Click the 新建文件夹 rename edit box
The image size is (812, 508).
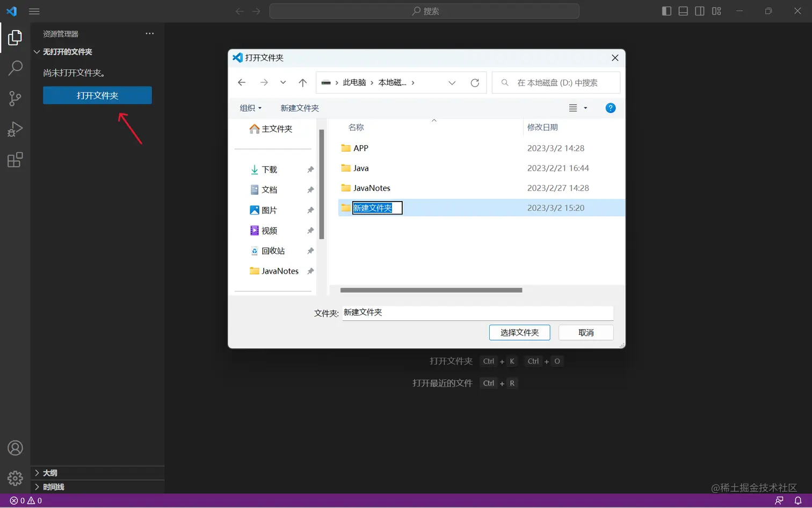pos(377,208)
